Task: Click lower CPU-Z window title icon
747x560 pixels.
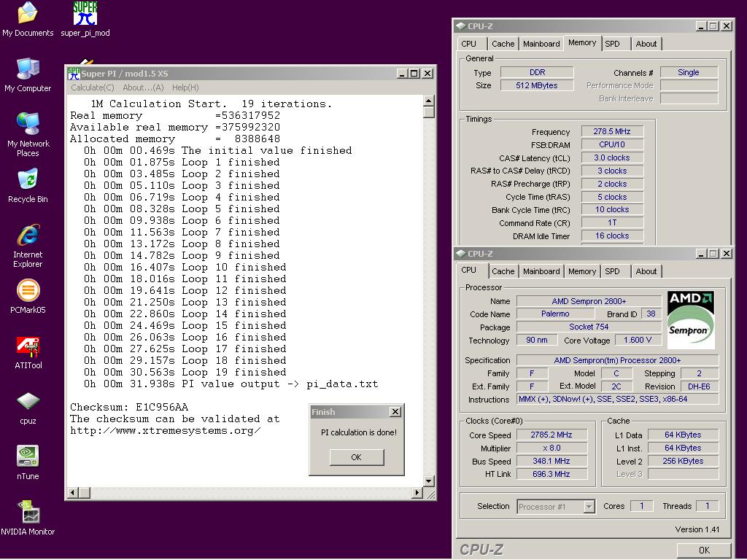Action: (x=461, y=253)
